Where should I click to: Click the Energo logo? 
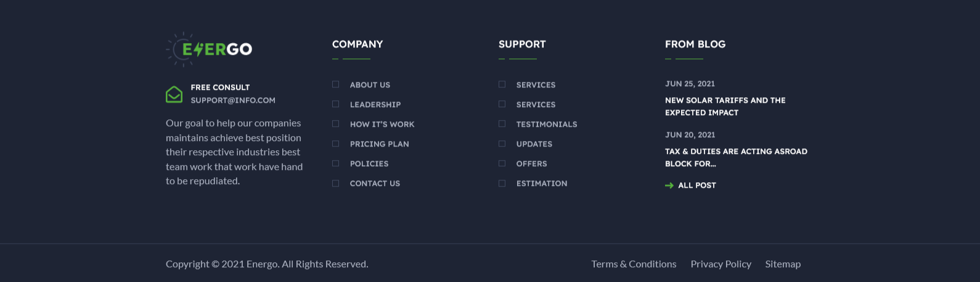click(210, 49)
